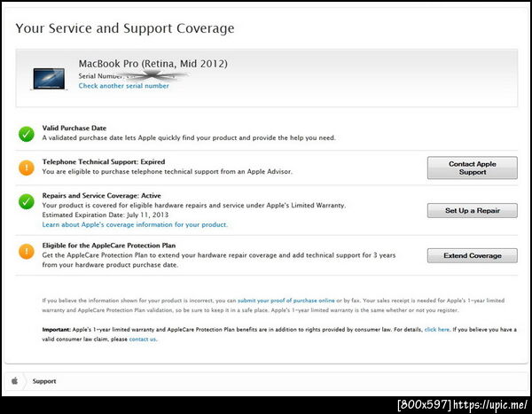Viewport: 532px width, 414px height.
Task: Click the green checkmark beside Valid Purchase Date
Action: coord(27,134)
